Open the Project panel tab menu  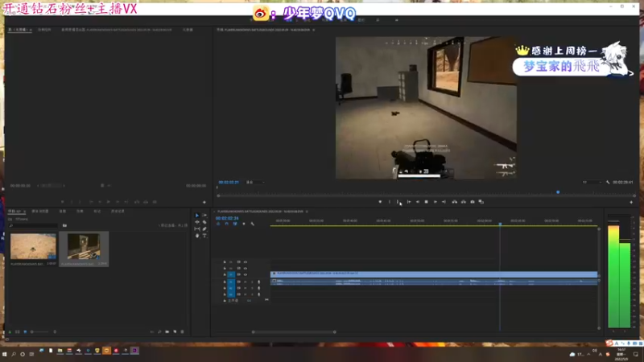tap(24, 212)
